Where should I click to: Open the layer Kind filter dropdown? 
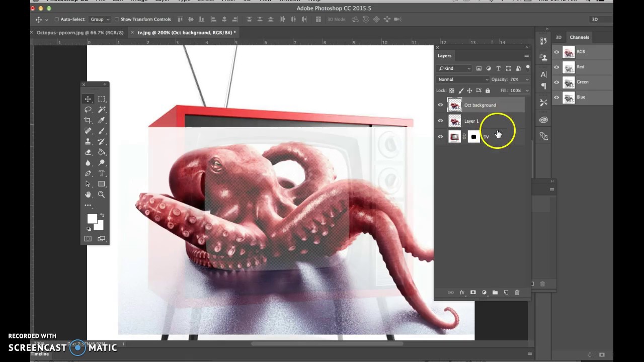tap(454, 68)
